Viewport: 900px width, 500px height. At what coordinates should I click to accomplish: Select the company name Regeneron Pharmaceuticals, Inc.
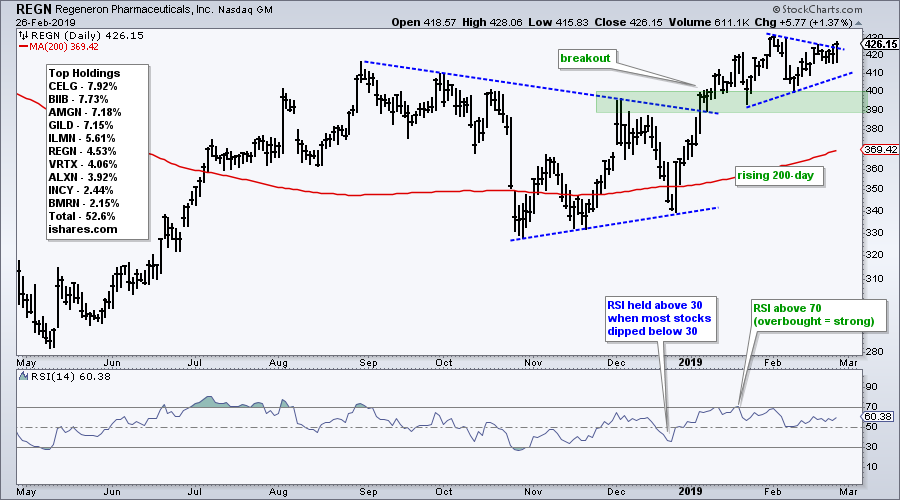(x=134, y=10)
